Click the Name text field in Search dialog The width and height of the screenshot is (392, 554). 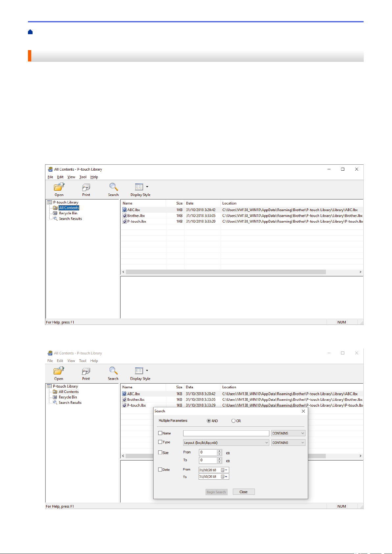click(x=226, y=433)
